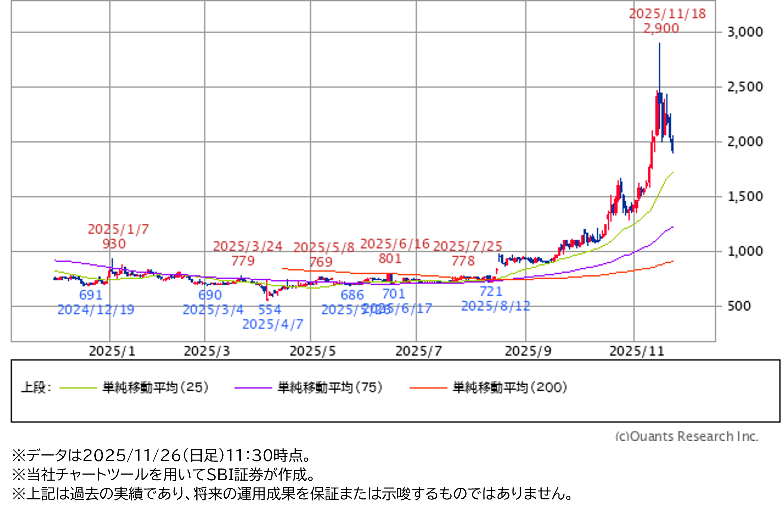Click the 2025/5 x-axis label

[313, 351]
